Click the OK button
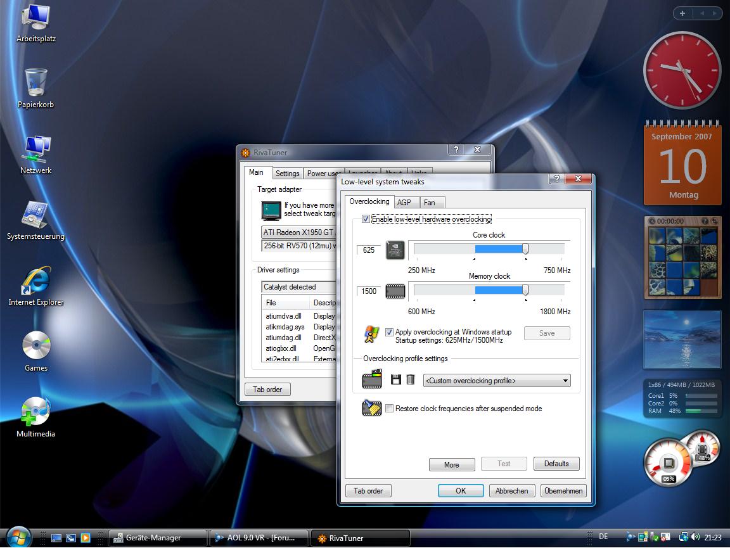730x560 pixels. 461,491
